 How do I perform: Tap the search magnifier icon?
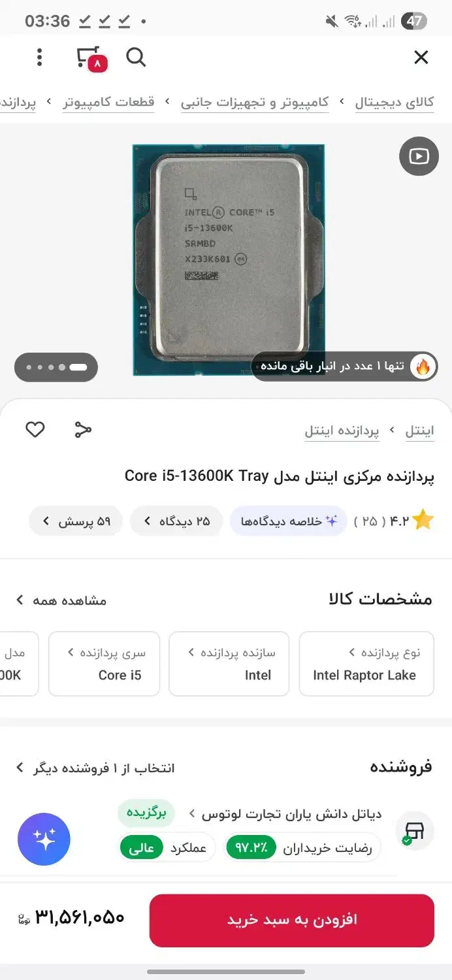(x=136, y=57)
